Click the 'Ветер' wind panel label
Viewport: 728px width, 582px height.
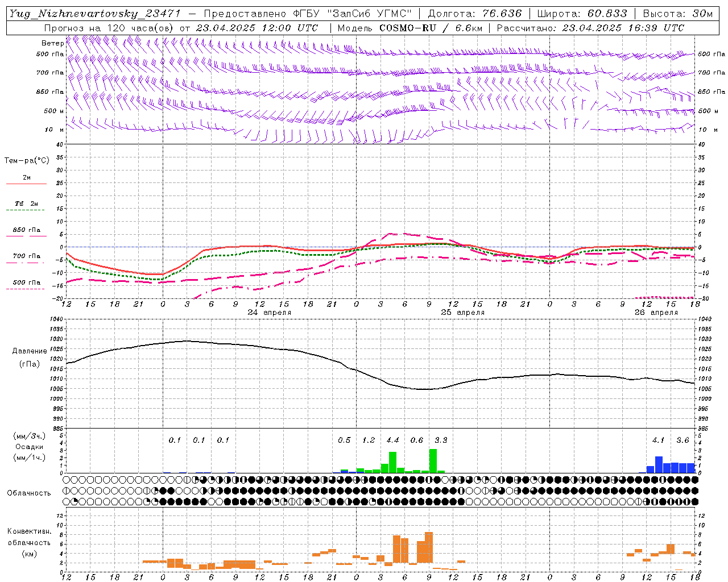click(52, 43)
